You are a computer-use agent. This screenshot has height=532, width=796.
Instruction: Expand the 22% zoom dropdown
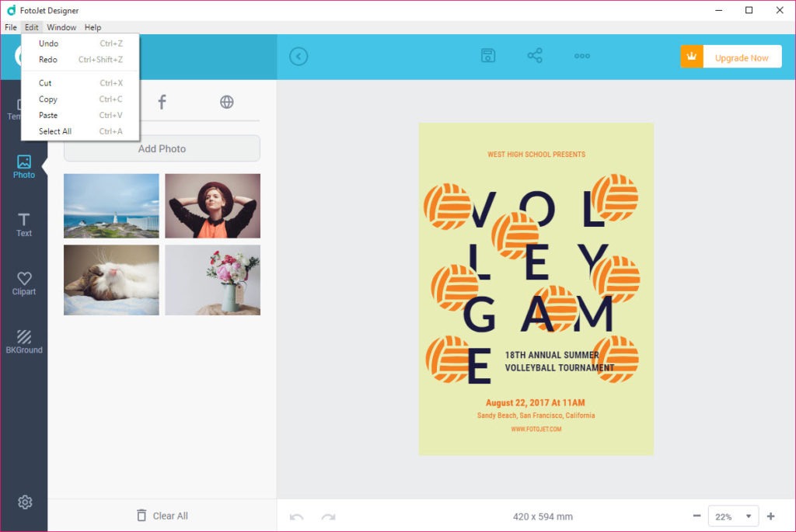pos(734,516)
